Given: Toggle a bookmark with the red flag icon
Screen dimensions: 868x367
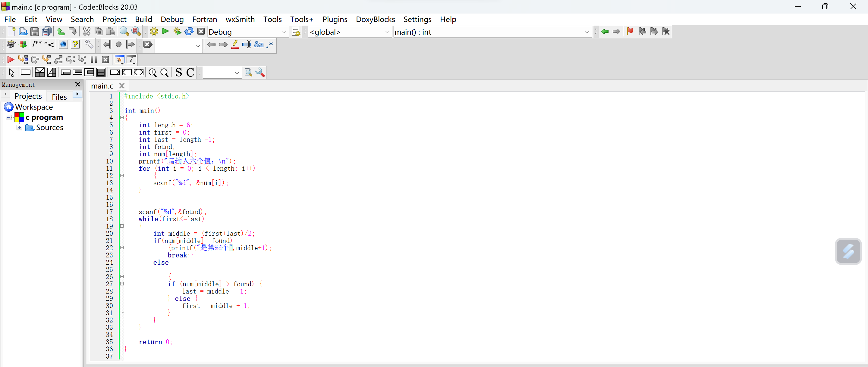Looking at the screenshot, I should [630, 31].
